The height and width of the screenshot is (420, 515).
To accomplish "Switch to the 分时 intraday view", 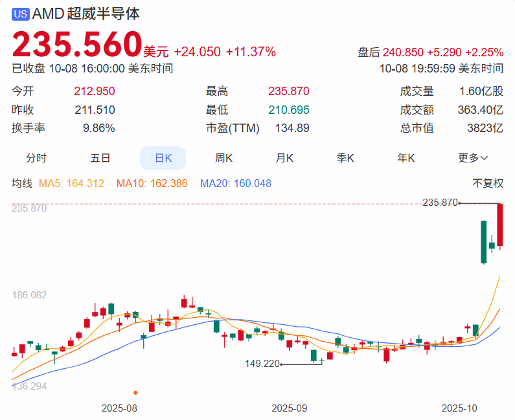I will click(36, 158).
